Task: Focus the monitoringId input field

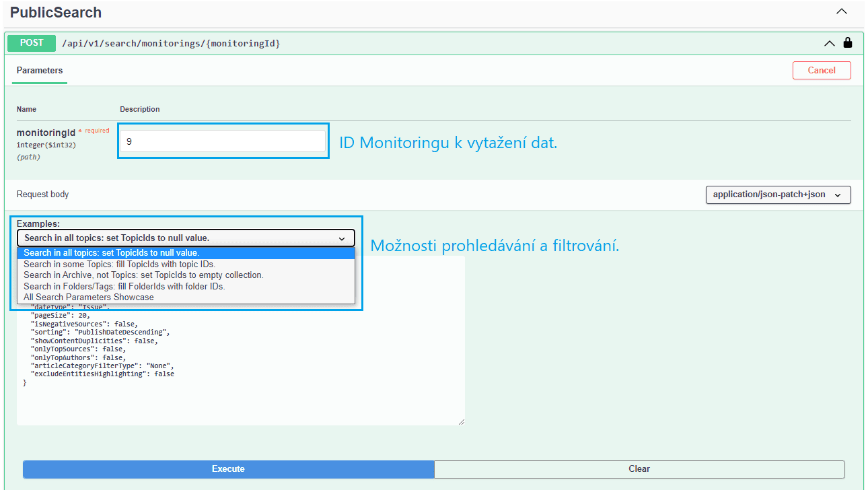Action: coord(223,141)
